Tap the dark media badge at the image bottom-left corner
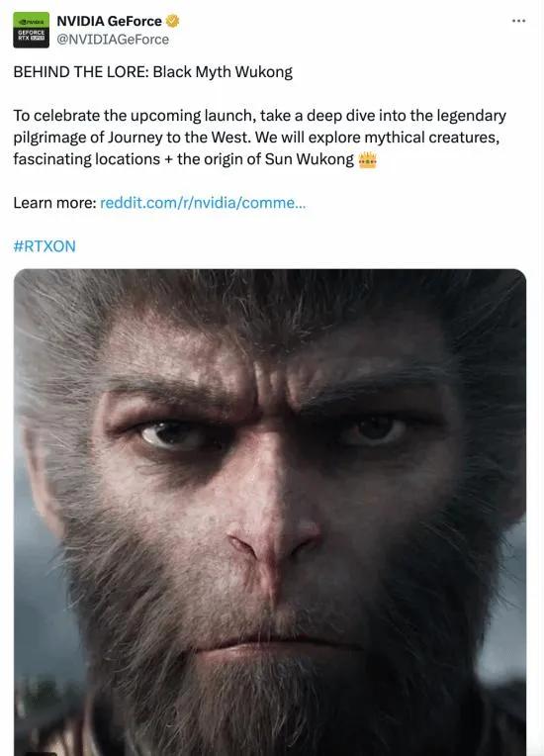Screen dimensions: 544x756 pos(41,753)
